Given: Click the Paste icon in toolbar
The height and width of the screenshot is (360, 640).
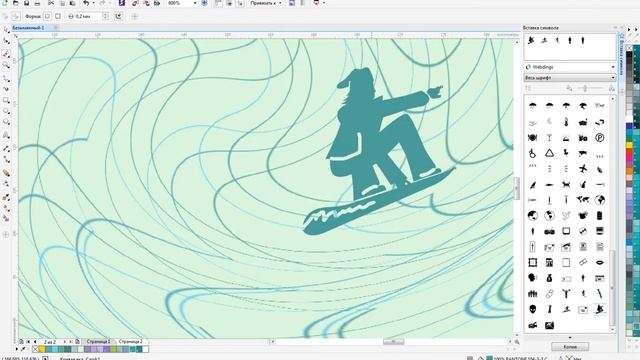Looking at the screenshot, I should 72,3.
